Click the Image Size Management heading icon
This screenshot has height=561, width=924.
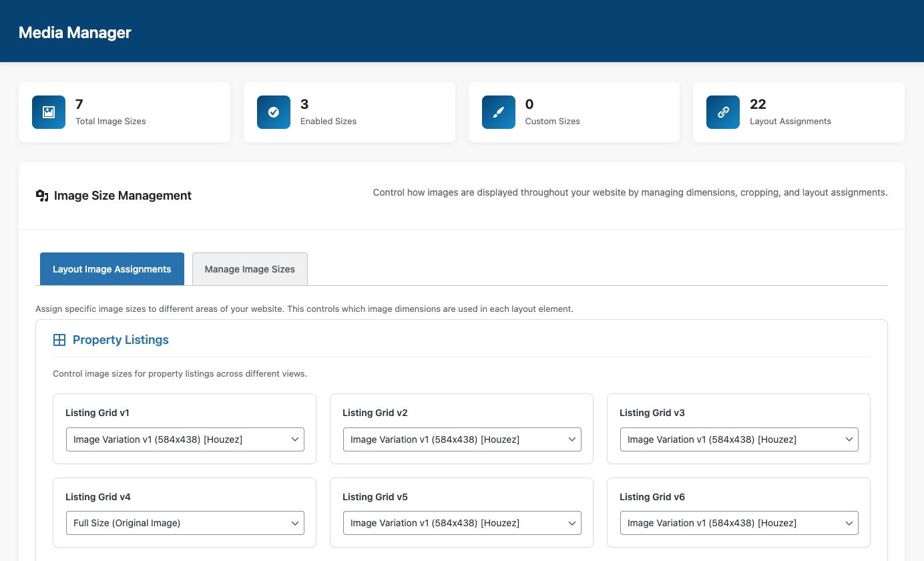tap(42, 196)
